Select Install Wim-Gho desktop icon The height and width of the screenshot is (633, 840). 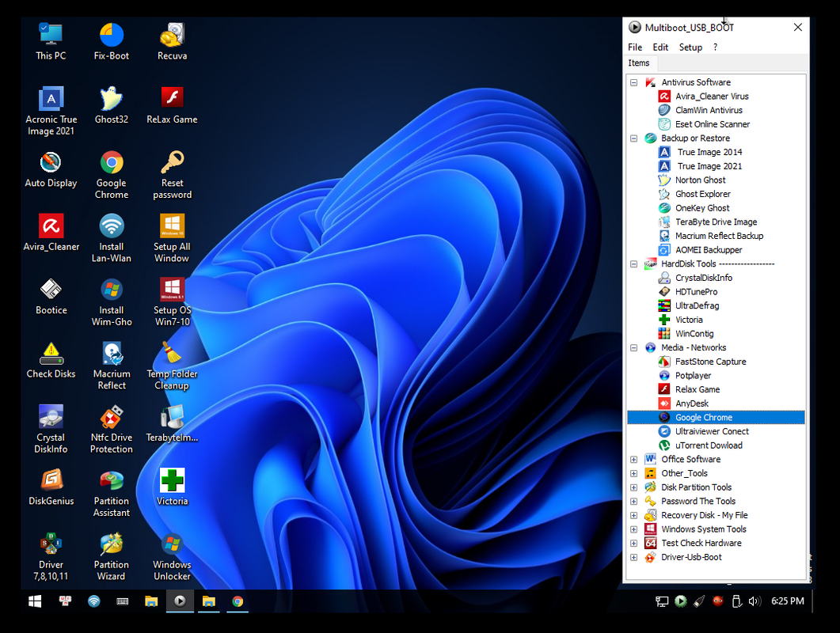(112, 302)
